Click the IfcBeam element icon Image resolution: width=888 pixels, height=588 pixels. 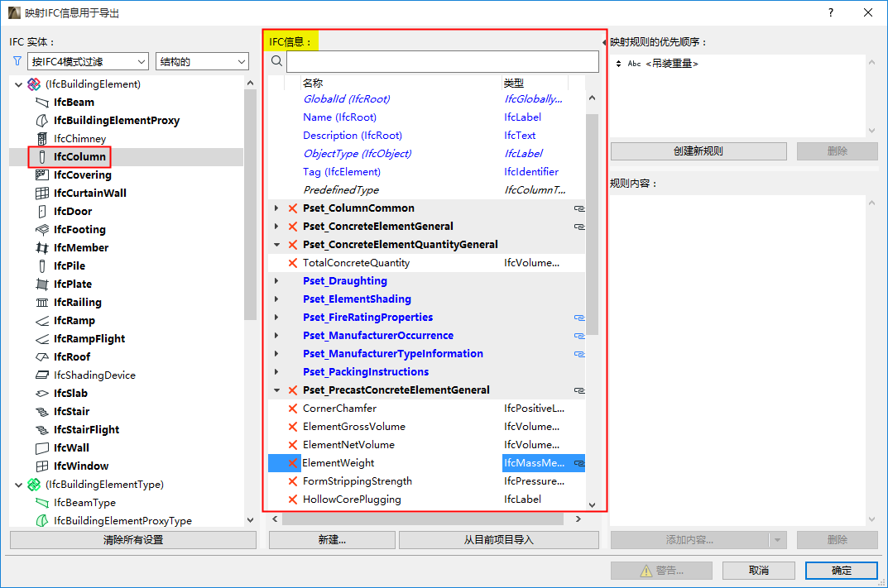click(42, 103)
